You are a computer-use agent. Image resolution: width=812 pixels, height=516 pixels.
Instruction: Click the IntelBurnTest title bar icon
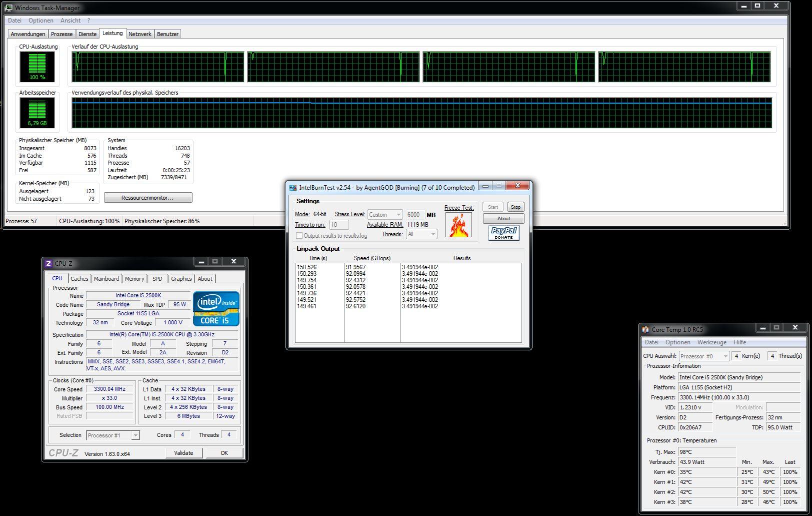click(293, 188)
